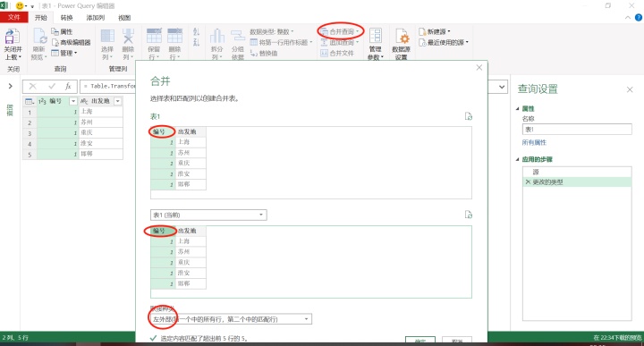644x346 pixels.
Task: Select the 源 applied step
Action: (577, 172)
